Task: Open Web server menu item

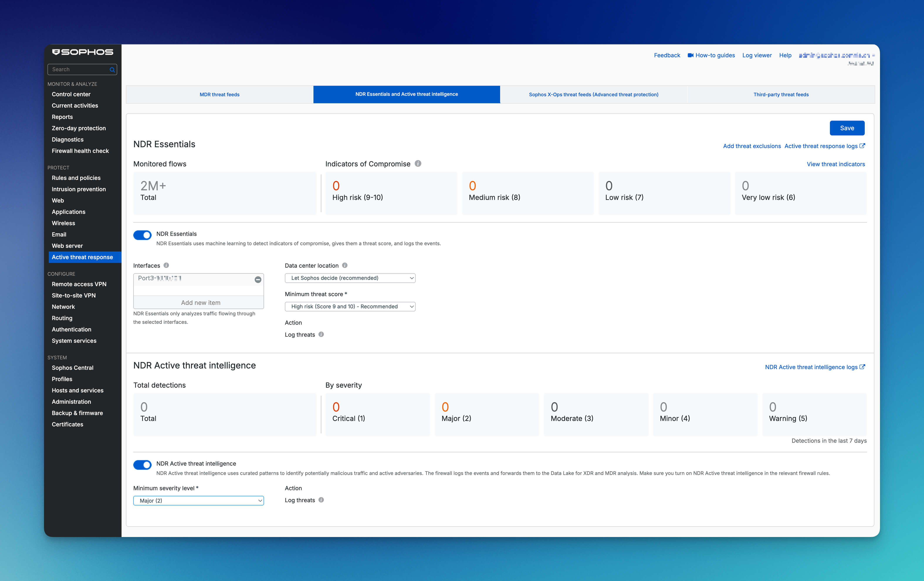Action: [67, 245]
